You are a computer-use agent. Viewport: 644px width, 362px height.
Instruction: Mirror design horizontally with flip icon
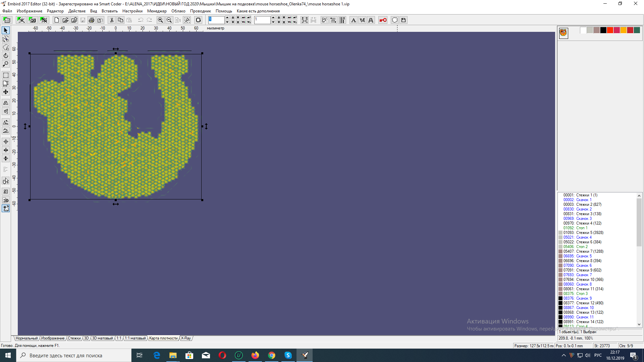[x=6, y=103]
